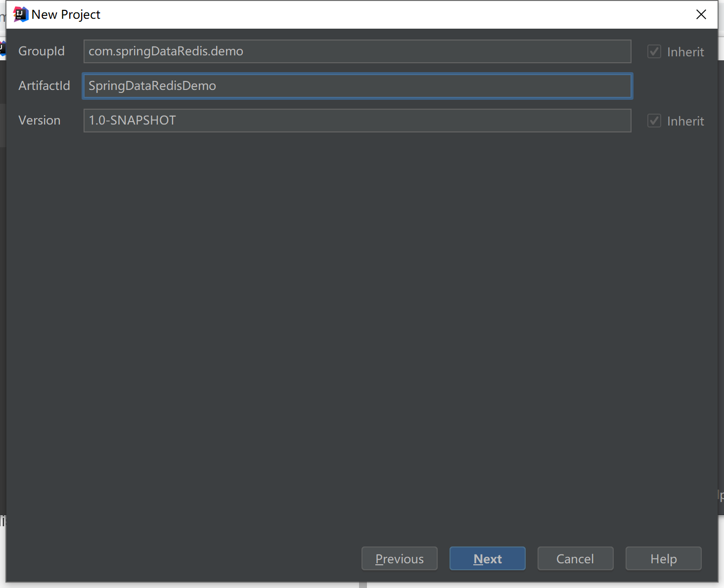Go back with the Previous button
This screenshot has width=724, height=588.
pos(400,558)
